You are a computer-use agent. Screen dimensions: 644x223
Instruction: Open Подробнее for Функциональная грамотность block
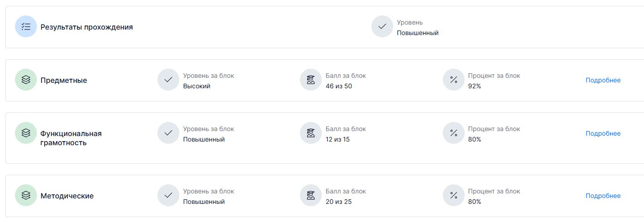pyautogui.click(x=603, y=133)
